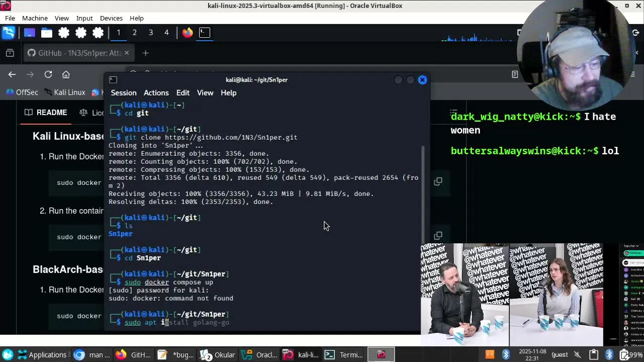This screenshot has height=362, width=644.
Task: Click the BlackArch-based heading on GitHub page
Action: (x=68, y=269)
